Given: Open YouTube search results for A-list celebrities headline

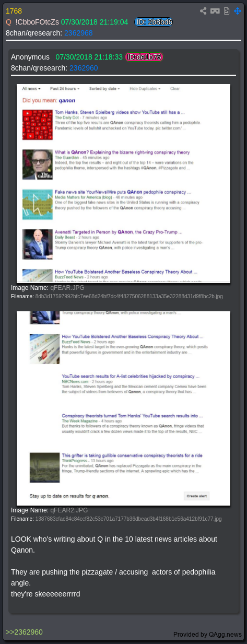Looking at the screenshot, I should tap(130, 376).
